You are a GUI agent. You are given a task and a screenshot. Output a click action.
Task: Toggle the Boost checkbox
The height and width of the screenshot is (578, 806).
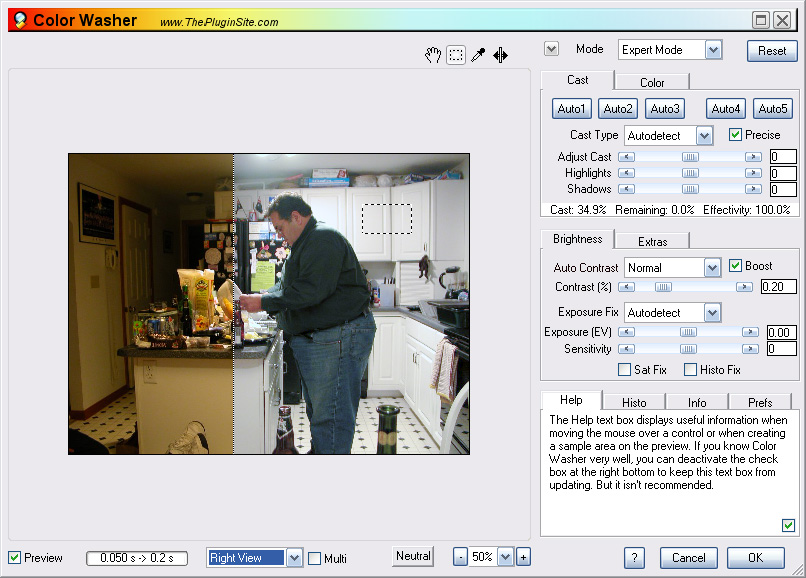(x=736, y=266)
